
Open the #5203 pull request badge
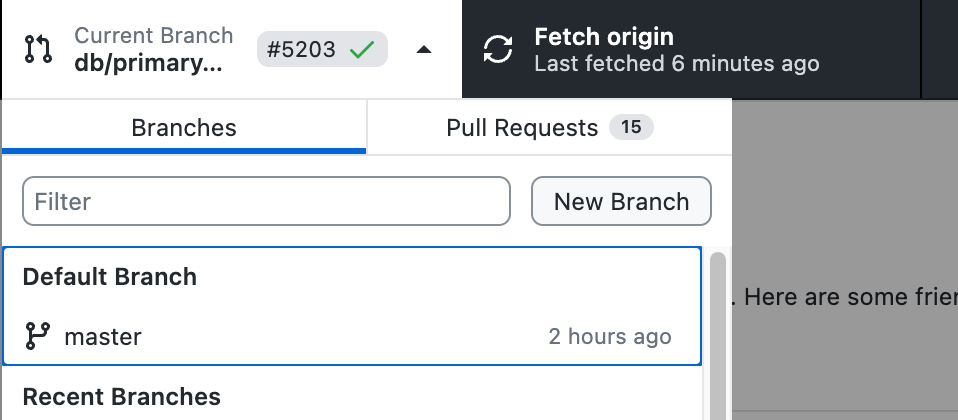(x=302, y=49)
